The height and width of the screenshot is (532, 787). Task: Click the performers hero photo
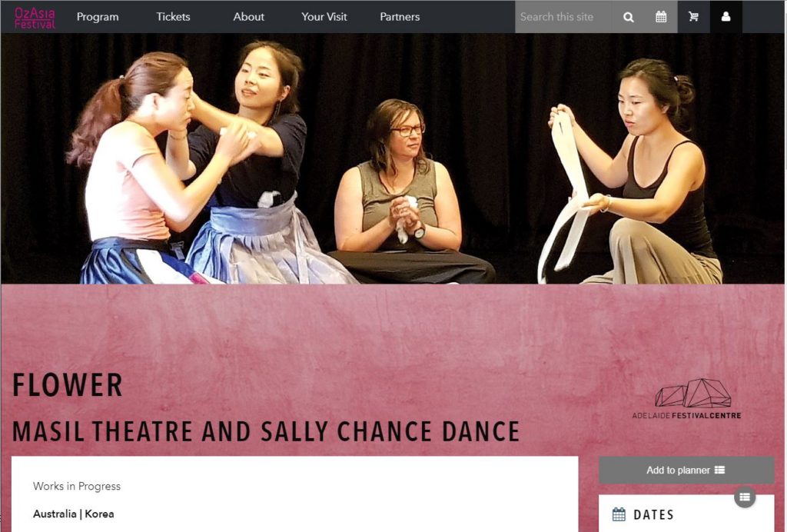(393, 158)
